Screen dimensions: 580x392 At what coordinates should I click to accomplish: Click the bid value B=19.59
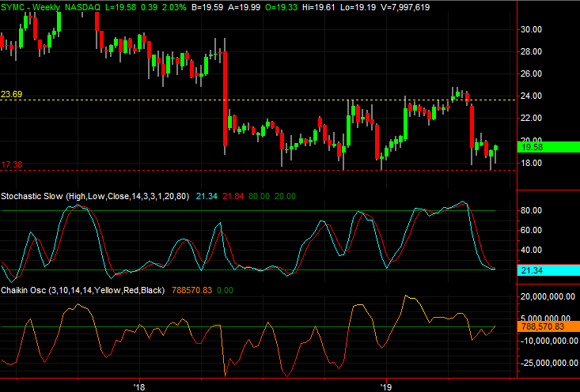pos(207,7)
